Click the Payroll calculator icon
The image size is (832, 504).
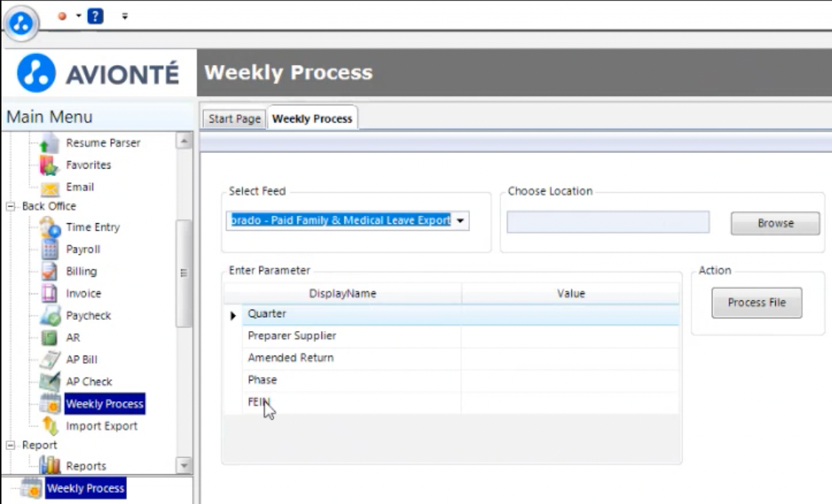tap(50, 249)
